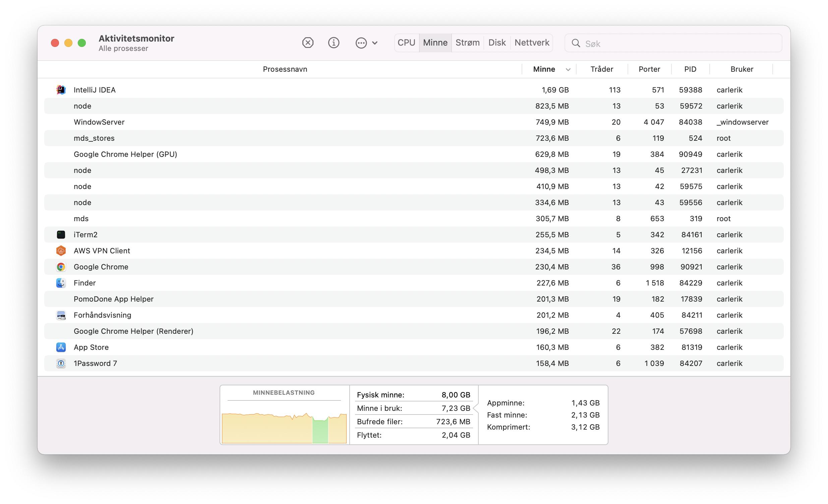828x504 pixels.
Task: Click the 1Password 7 process name
Action: coord(95,363)
